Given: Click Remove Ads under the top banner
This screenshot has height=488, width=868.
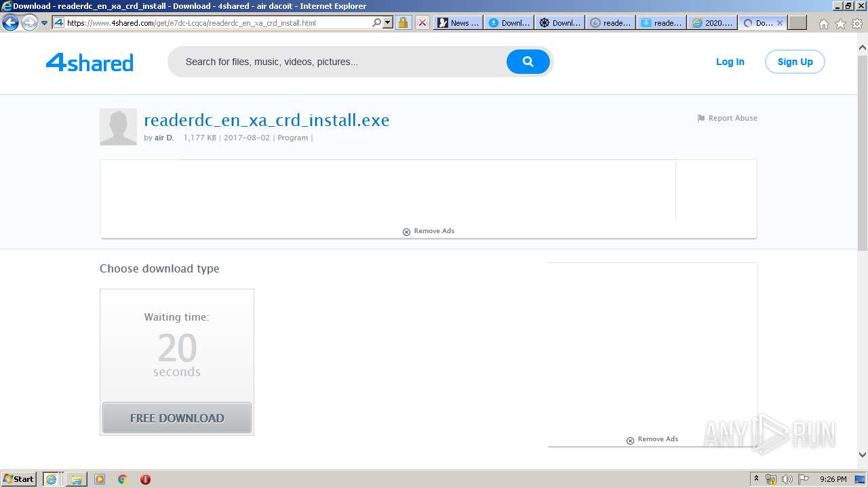Looking at the screenshot, I should (428, 231).
